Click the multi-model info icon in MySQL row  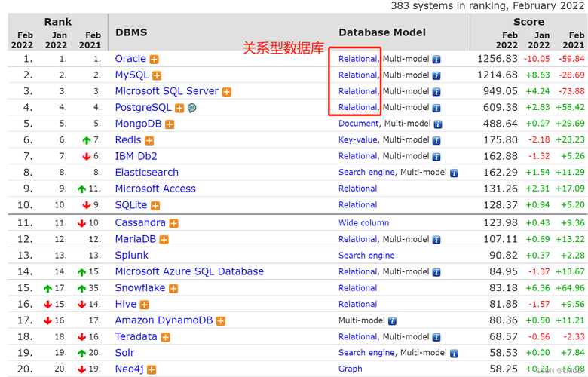pyautogui.click(x=436, y=75)
